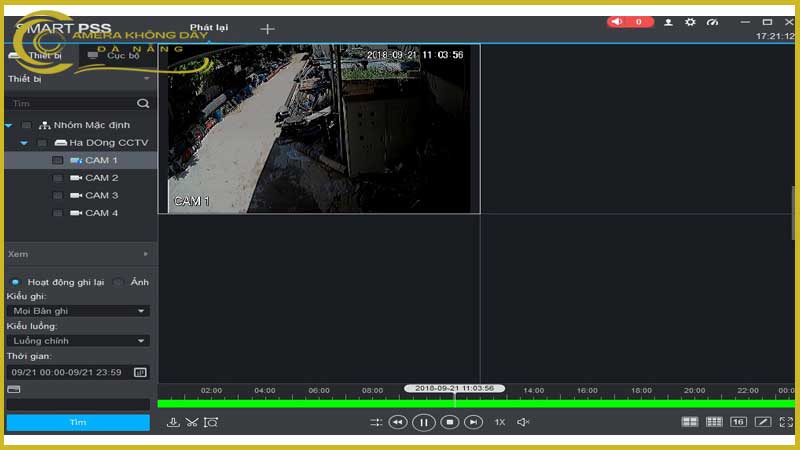Check the CAM 2 checkbox
This screenshot has width=800, height=450.
tap(58, 178)
